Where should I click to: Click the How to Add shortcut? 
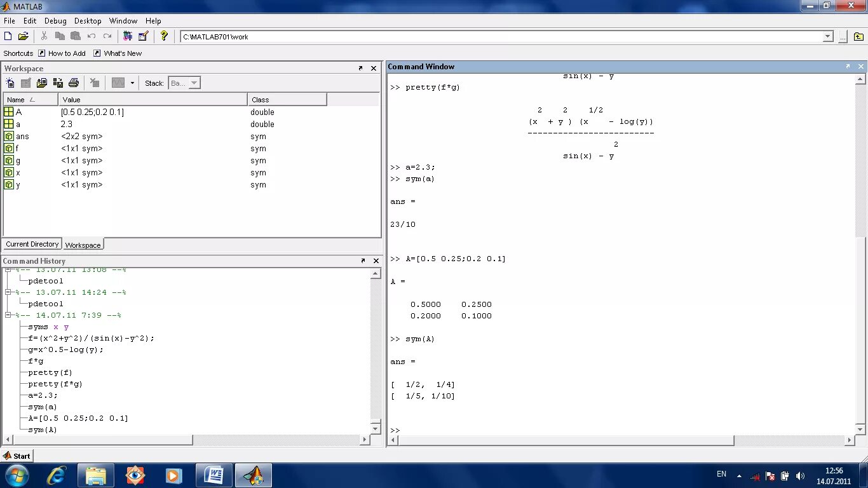(x=62, y=53)
